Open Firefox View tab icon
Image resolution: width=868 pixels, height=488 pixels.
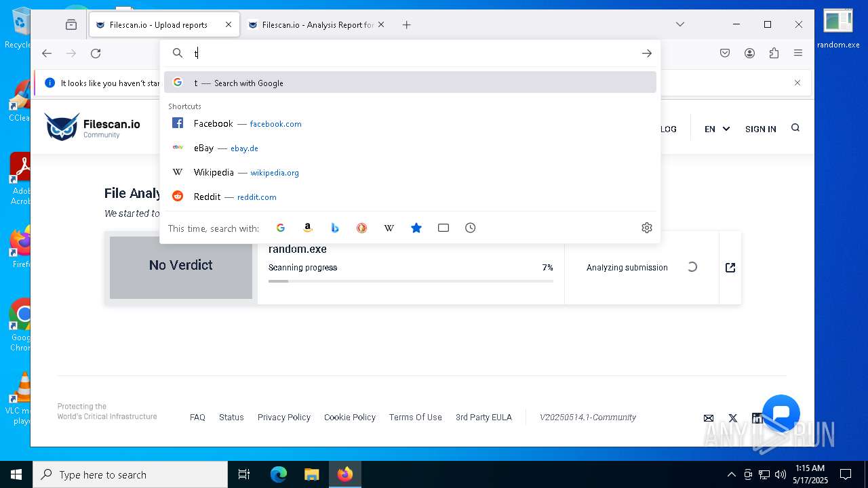coord(71,24)
